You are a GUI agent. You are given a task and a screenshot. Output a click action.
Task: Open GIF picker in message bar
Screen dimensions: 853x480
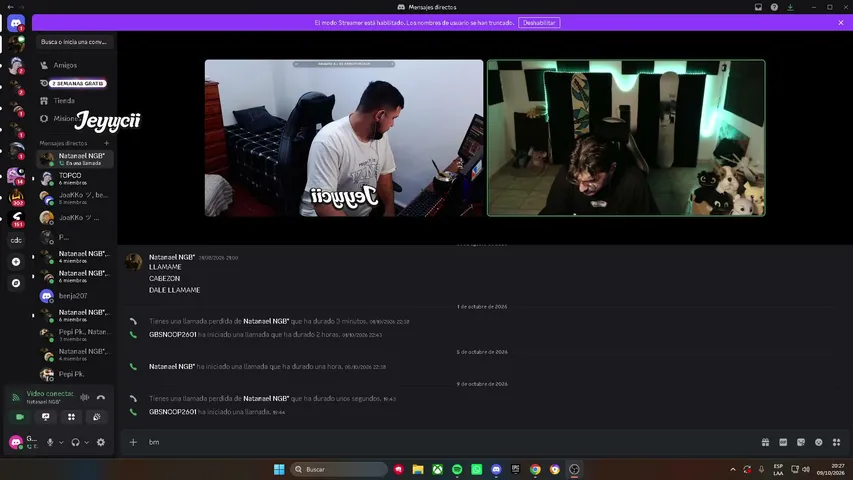(783, 442)
